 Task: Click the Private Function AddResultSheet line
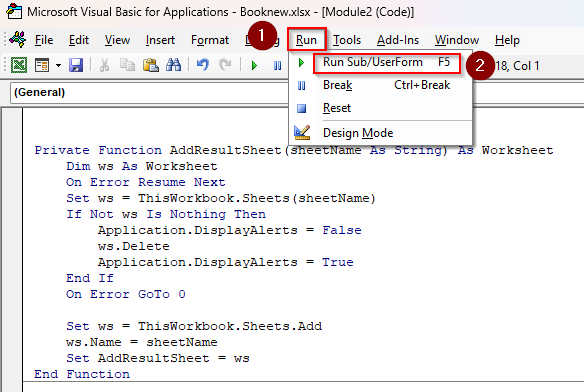(x=294, y=150)
